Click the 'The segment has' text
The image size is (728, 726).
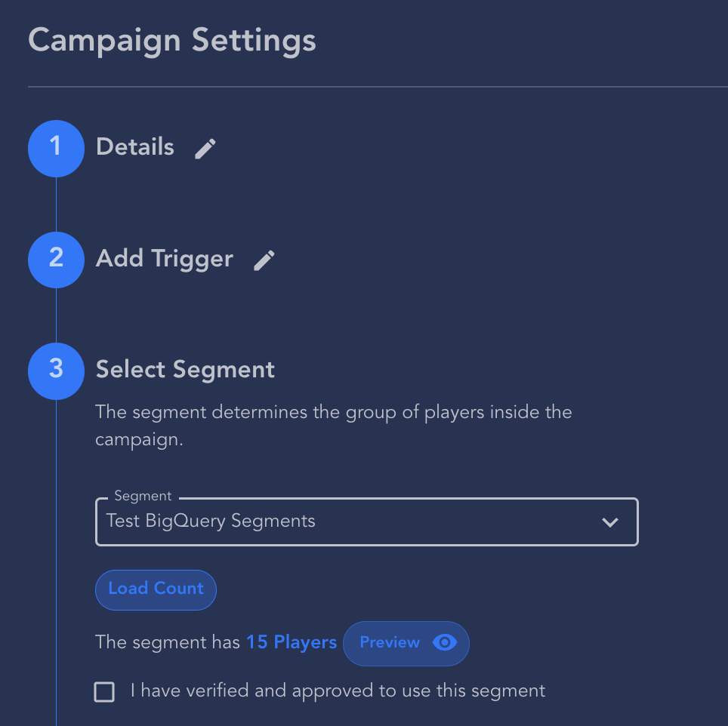click(168, 643)
